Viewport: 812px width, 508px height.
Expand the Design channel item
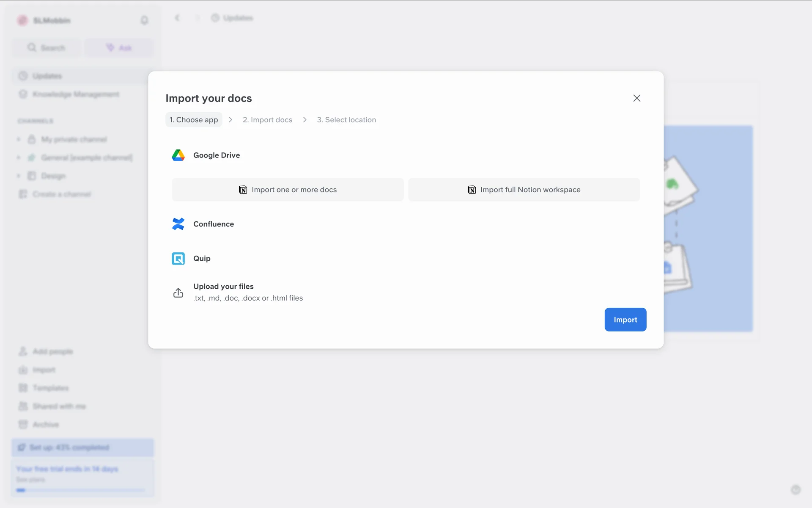pyautogui.click(x=19, y=176)
